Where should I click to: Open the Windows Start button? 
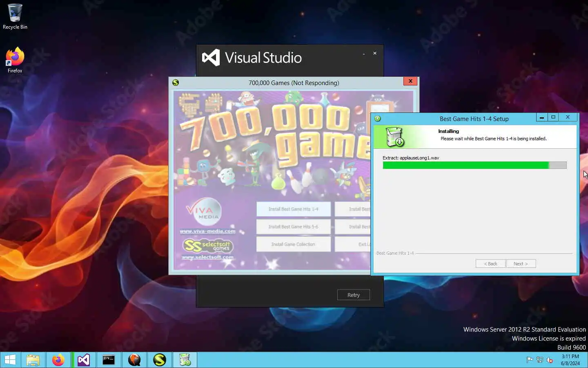pos(10,360)
